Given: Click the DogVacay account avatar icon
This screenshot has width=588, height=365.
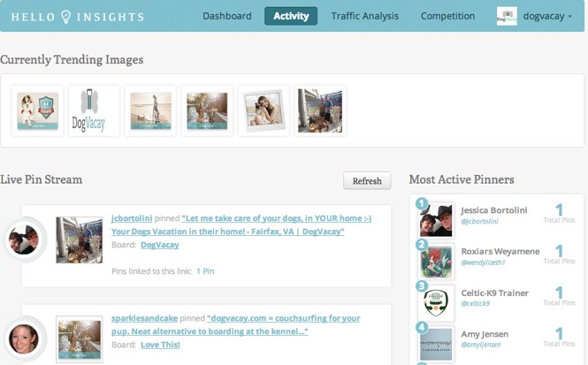Looking at the screenshot, I should (507, 16).
